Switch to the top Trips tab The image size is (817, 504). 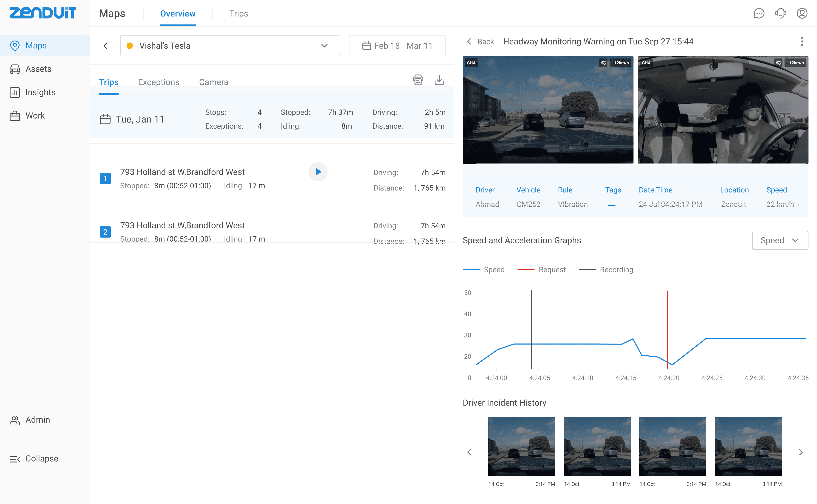pyautogui.click(x=239, y=14)
